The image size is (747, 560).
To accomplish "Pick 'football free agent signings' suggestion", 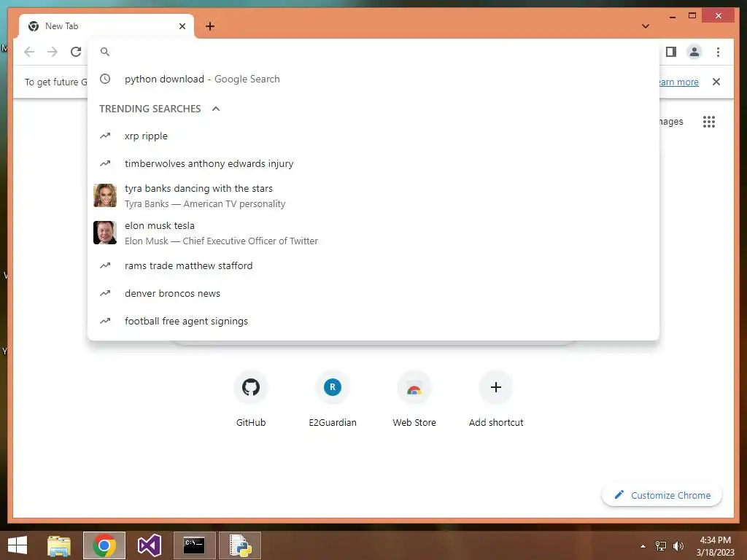I will click(373, 321).
